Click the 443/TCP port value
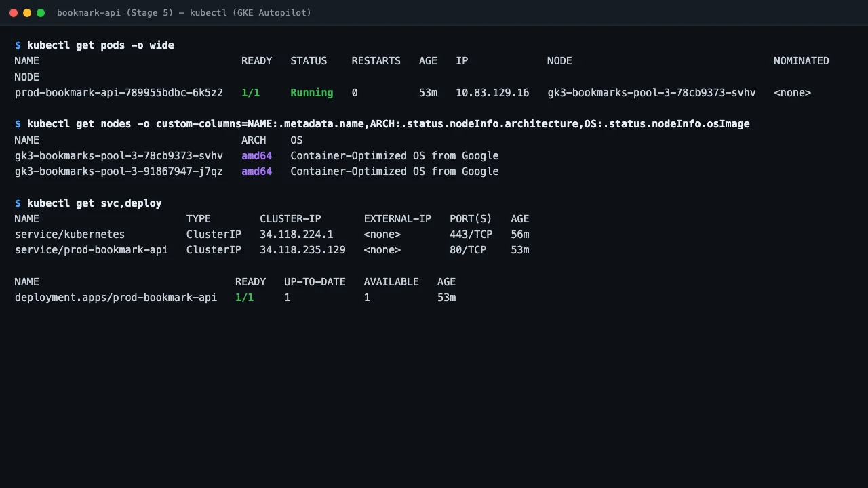 click(x=471, y=235)
